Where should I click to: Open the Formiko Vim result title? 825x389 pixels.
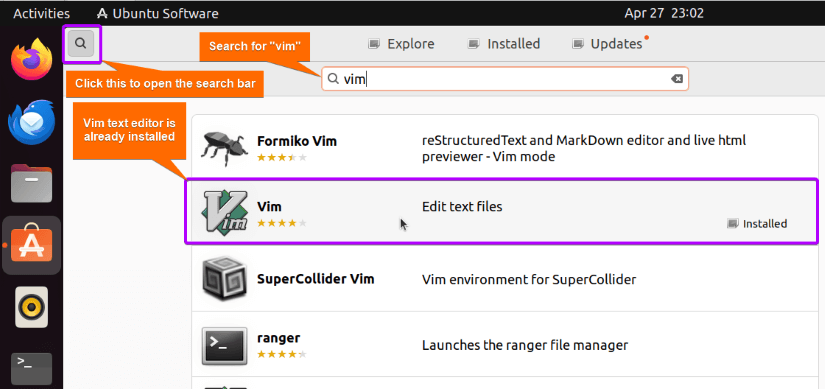(x=297, y=141)
